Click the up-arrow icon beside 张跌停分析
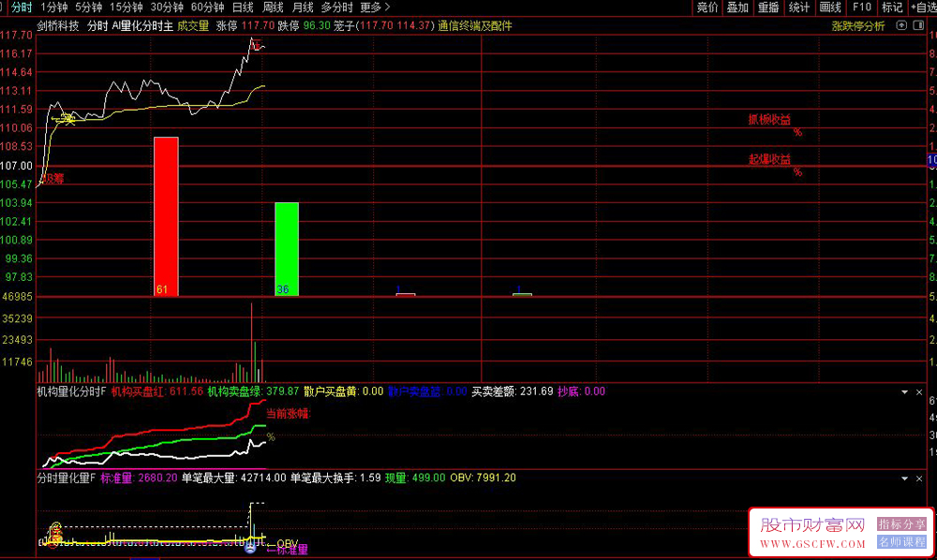937x560 pixels. (x=901, y=25)
